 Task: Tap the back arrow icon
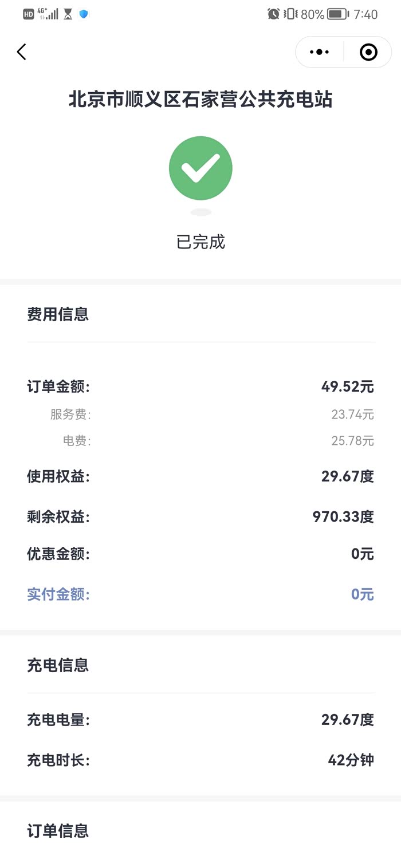22,52
